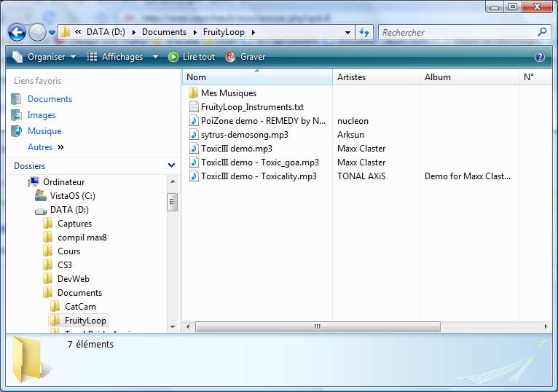Image resolution: width=558 pixels, height=392 pixels.
Task: Collapse the Dossiers pane with its chevron
Action: (171, 165)
